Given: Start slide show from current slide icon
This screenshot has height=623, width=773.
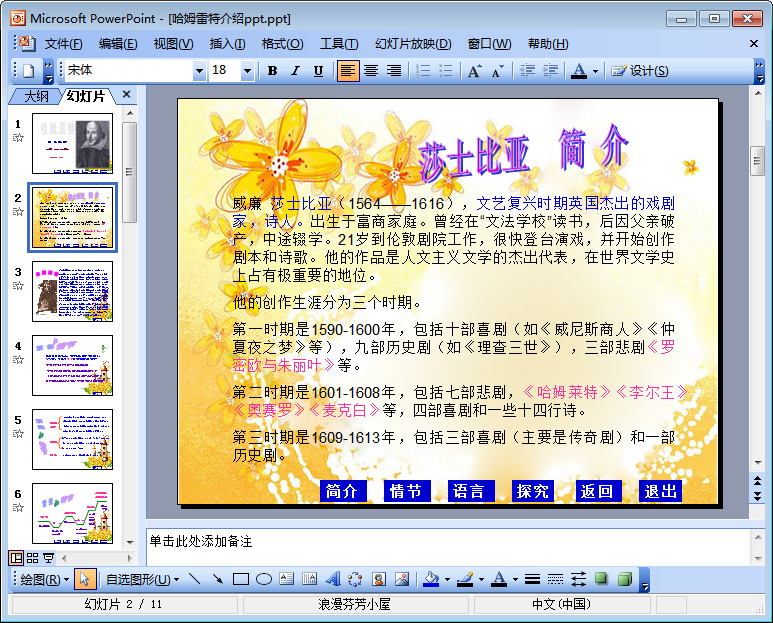Looking at the screenshot, I should click(48, 558).
